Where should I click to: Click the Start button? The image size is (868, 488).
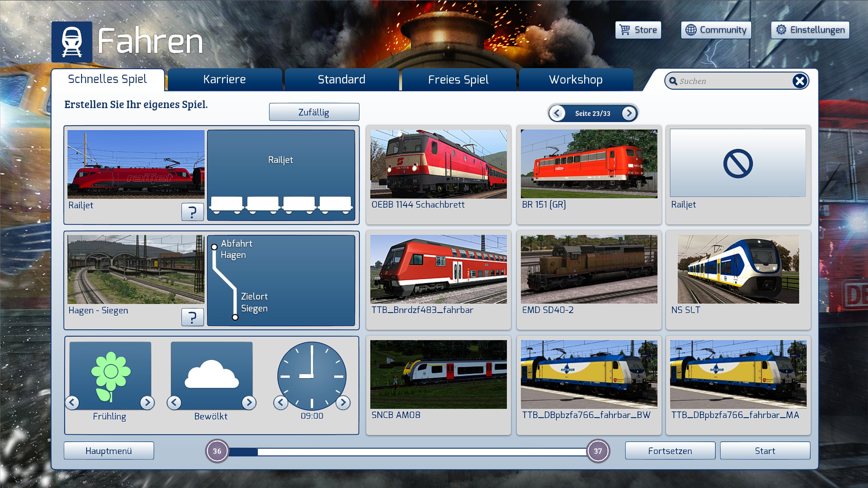pyautogui.click(x=765, y=451)
